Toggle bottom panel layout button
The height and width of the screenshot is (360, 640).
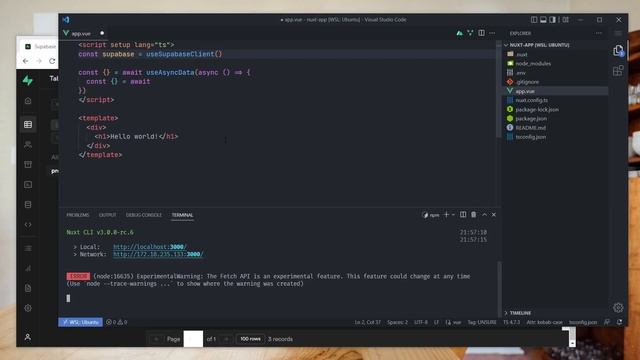pyautogui.click(x=543, y=20)
